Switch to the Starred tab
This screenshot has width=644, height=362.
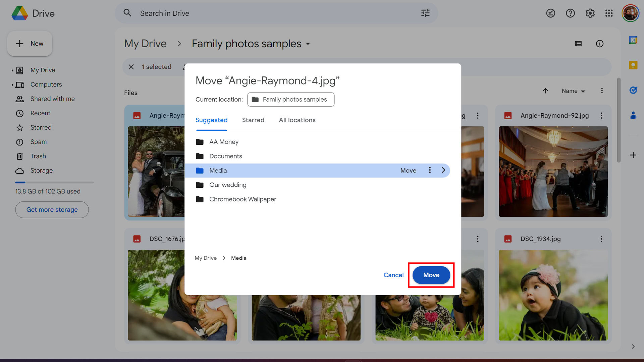[x=253, y=120]
